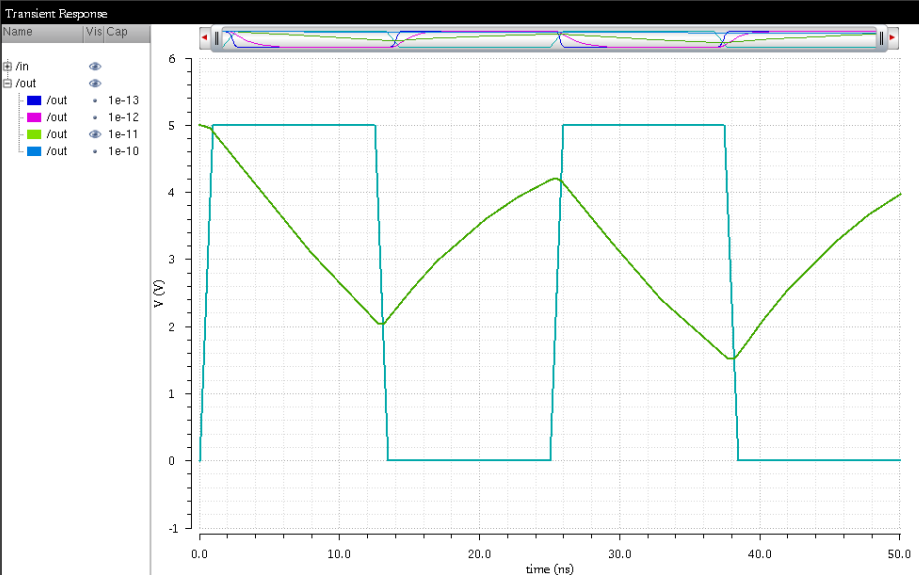Click the Vis column header

pyautogui.click(x=94, y=32)
